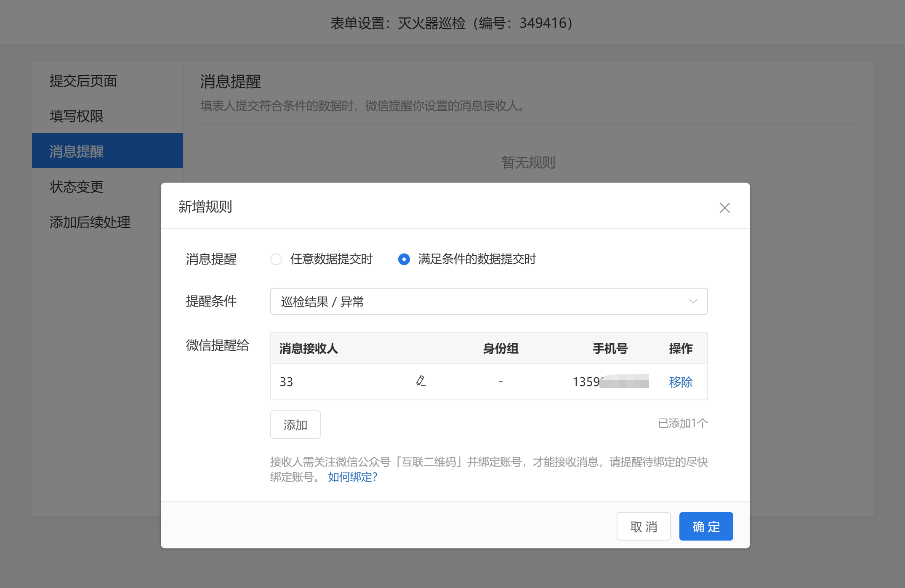The height and width of the screenshot is (588, 905).
Task: Click the pencil edit icon beside recipient 33
Action: [421, 381]
